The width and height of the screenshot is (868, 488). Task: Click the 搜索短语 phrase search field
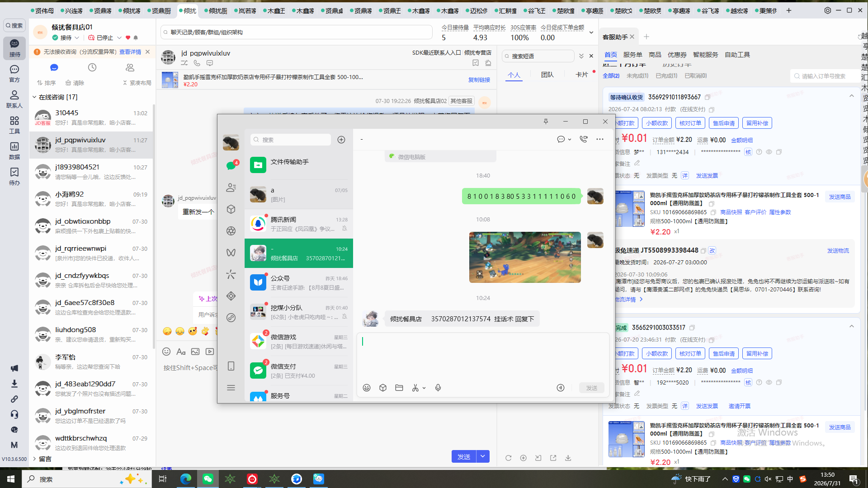click(538, 56)
